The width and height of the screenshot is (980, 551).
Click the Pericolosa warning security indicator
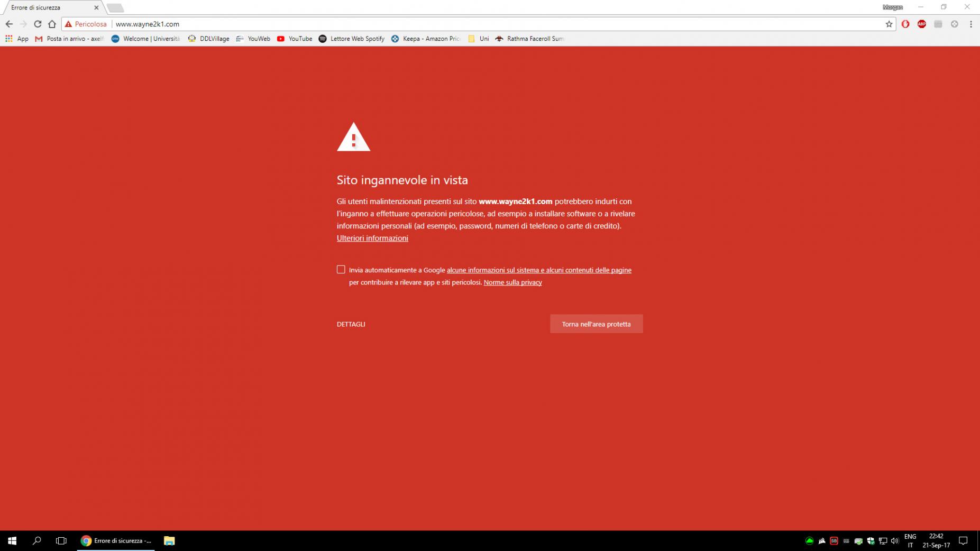click(86, 24)
